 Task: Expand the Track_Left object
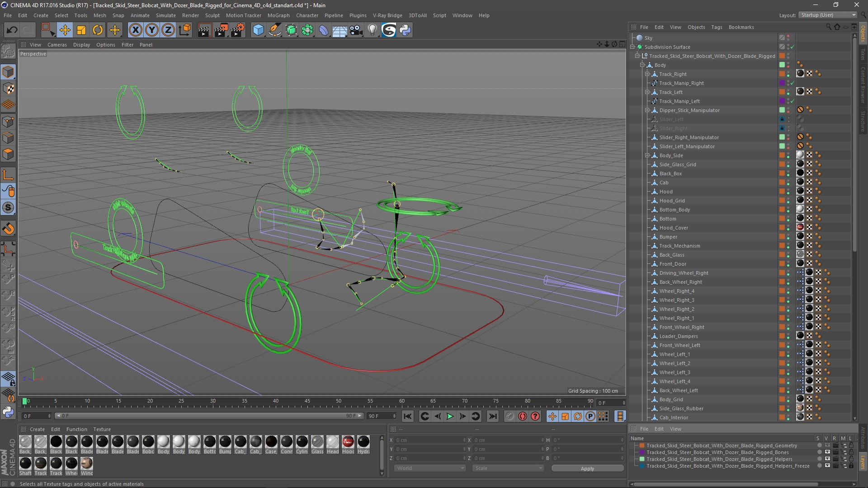click(x=647, y=92)
